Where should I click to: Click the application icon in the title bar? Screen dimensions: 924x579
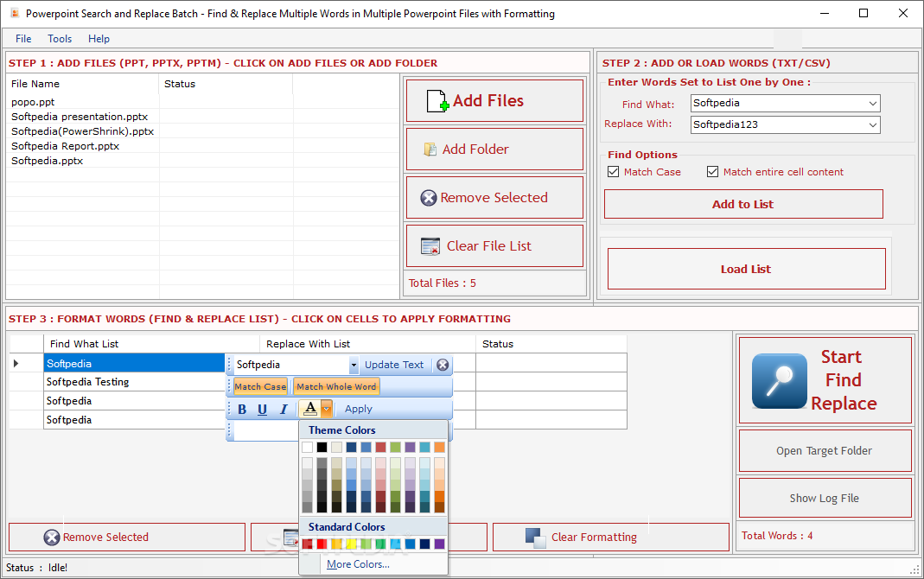(15, 13)
